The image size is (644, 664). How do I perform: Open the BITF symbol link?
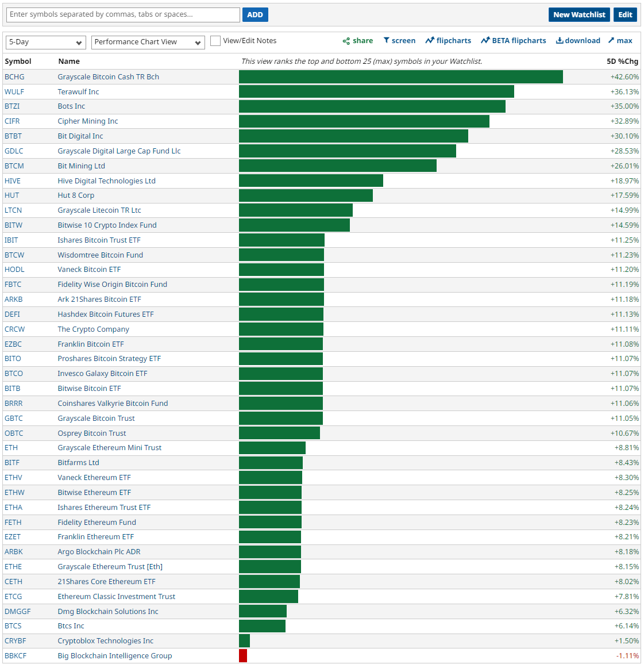pyautogui.click(x=12, y=463)
